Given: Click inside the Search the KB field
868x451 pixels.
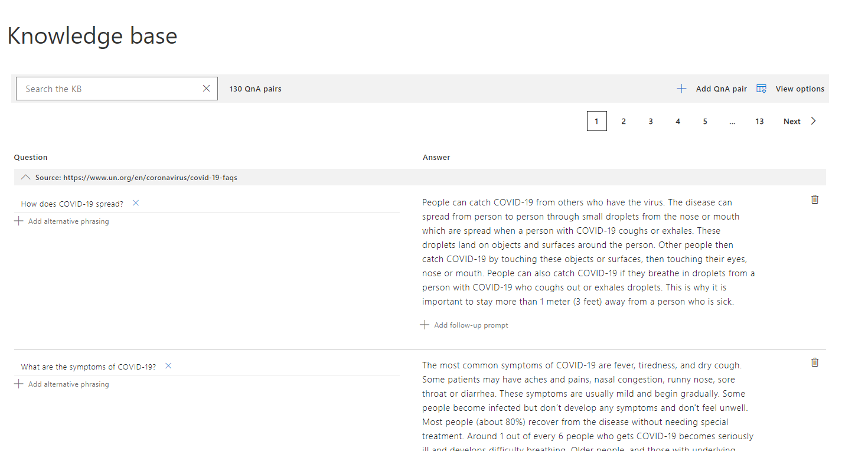Looking at the screenshot, I should tap(106, 88).
